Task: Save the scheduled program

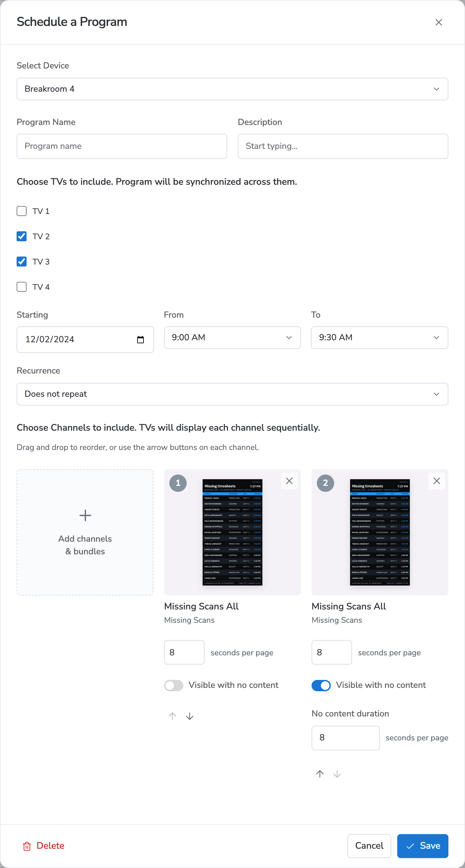Action: (422, 846)
